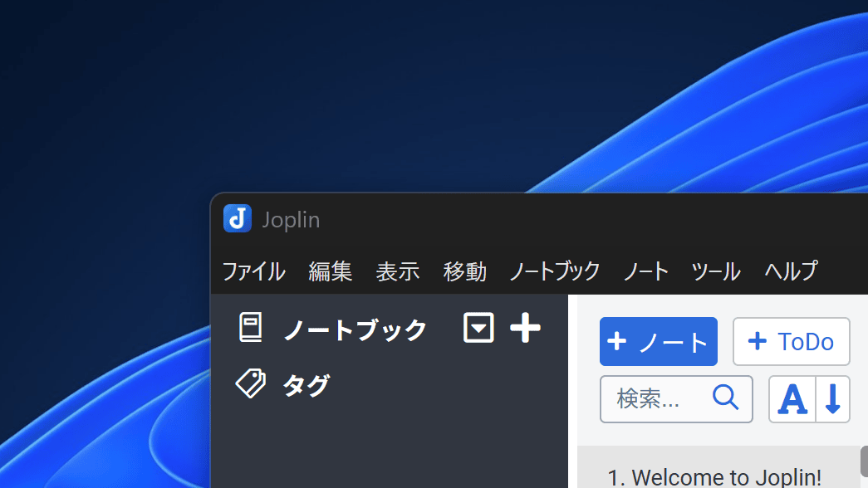Select the tag icon in the sidebar
The width and height of the screenshot is (868, 488).
pos(251,384)
